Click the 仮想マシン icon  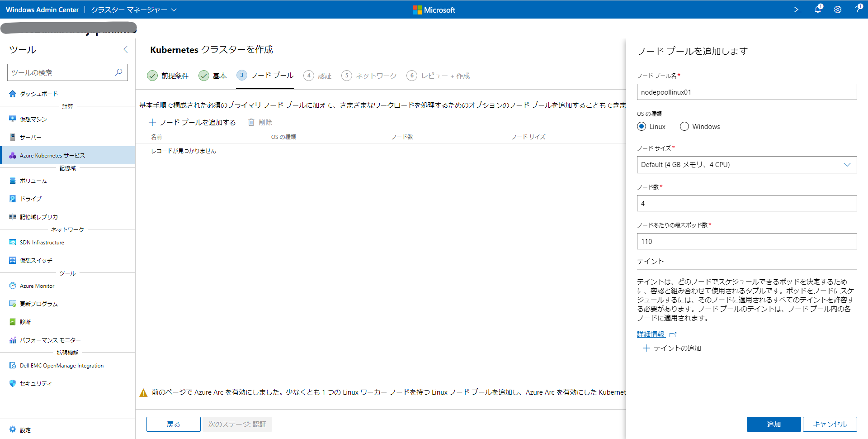13,119
